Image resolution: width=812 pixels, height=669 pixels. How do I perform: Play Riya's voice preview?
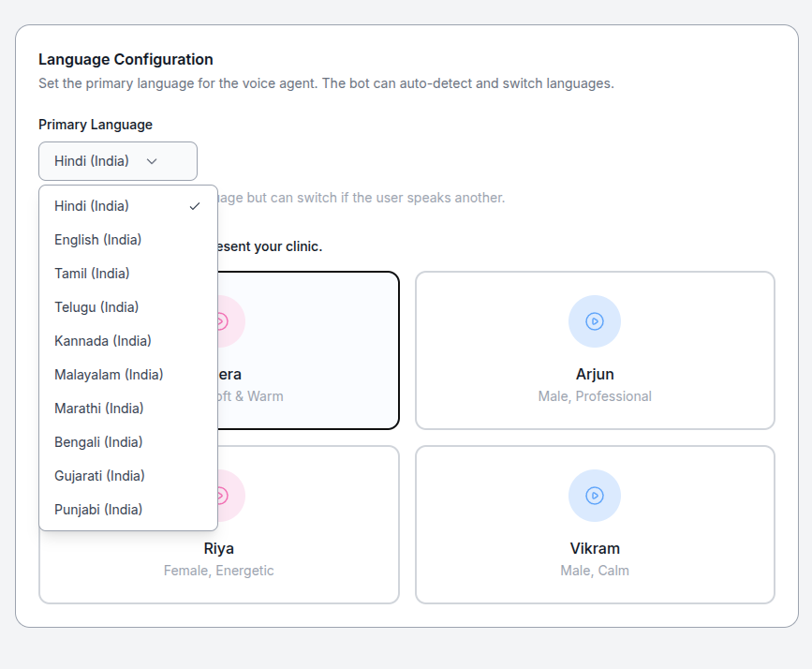(x=223, y=495)
